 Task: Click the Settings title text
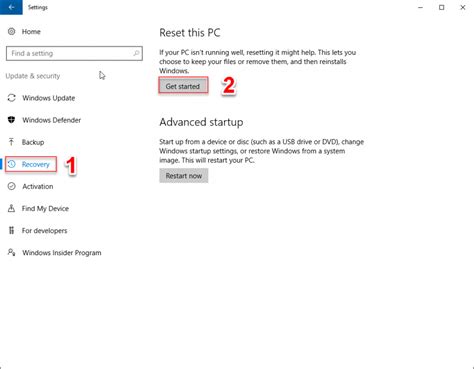(x=38, y=7)
